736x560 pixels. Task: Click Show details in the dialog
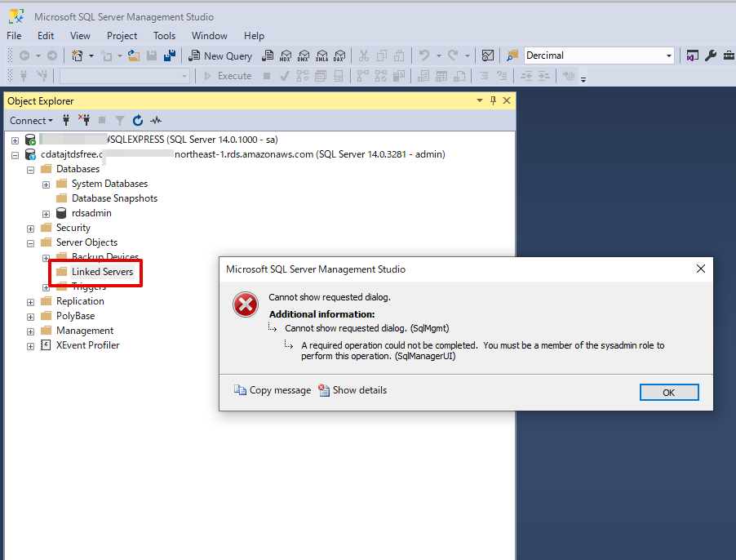(352, 390)
